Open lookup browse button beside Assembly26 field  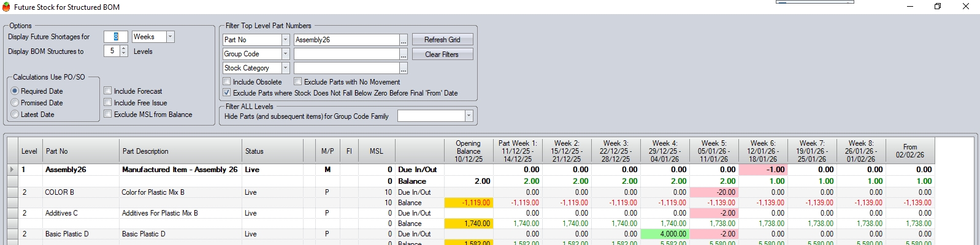[x=404, y=40]
